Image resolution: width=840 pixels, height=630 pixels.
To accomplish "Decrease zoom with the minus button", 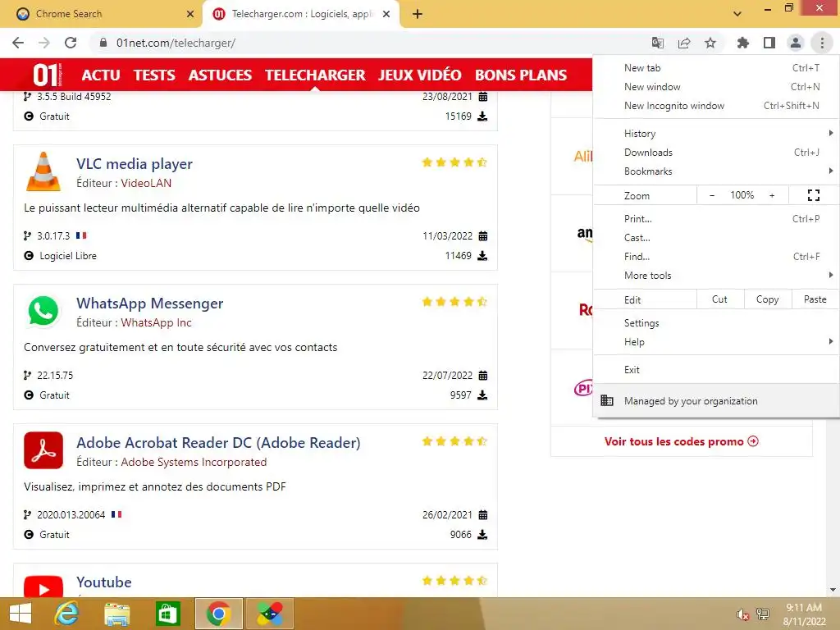I will click(x=711, y=195).
